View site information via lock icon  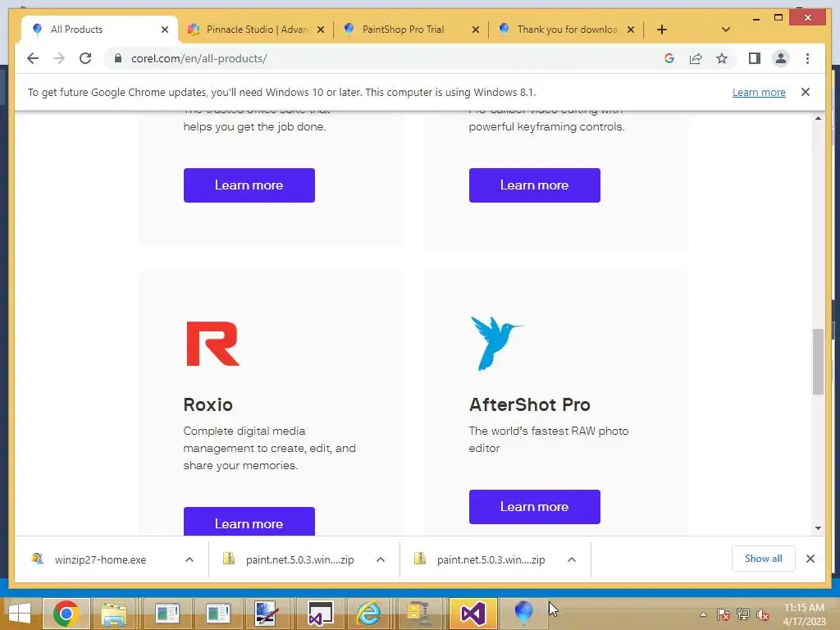(118, 58)
